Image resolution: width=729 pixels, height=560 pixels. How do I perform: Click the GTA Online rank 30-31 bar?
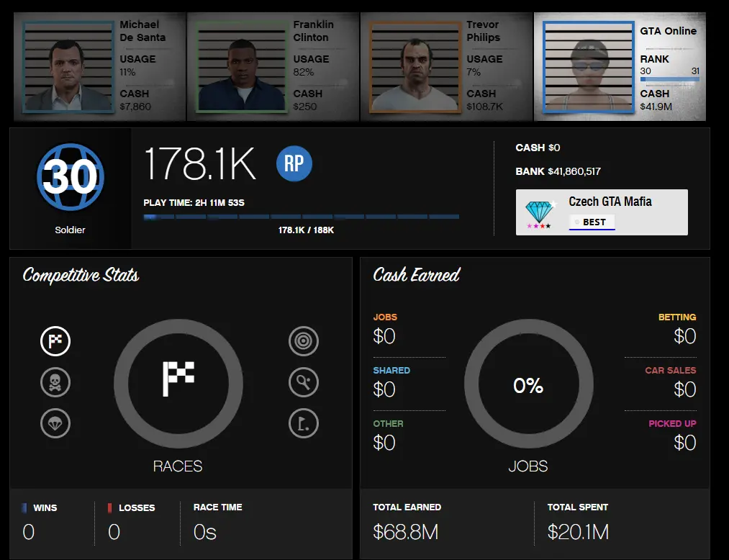pyautogui.click(x=669, y=79)
